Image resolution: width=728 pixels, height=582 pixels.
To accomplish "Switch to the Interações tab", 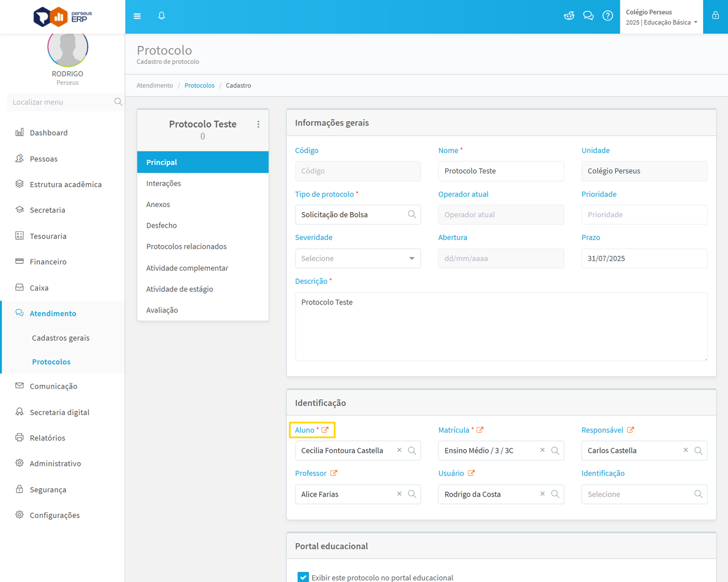I will pyautogui.click(x=202, y=183).
